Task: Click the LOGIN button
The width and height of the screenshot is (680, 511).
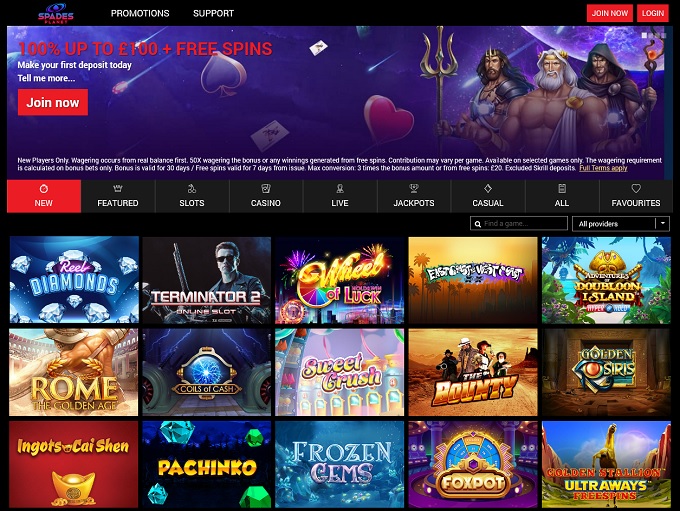Action: [653, 13]
